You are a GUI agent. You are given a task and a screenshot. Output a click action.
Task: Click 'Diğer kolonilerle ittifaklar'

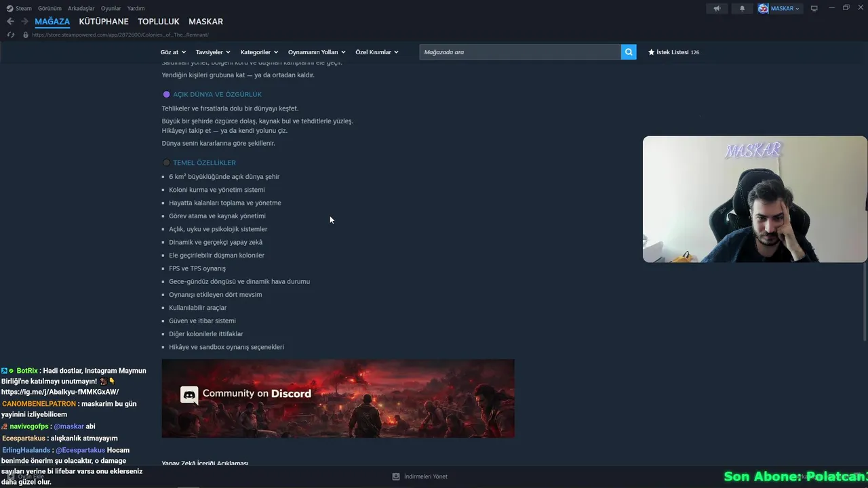click(x=205, y=334)
